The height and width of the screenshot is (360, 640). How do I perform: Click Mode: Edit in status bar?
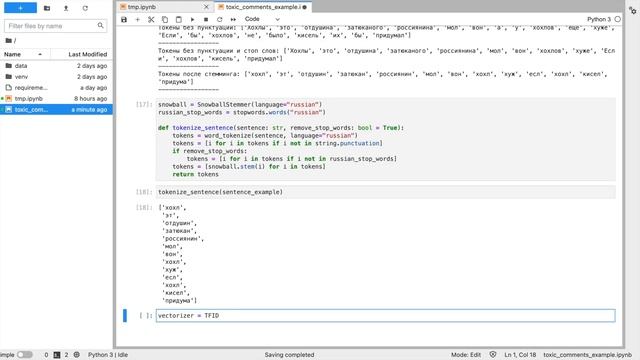coord(466,355)
